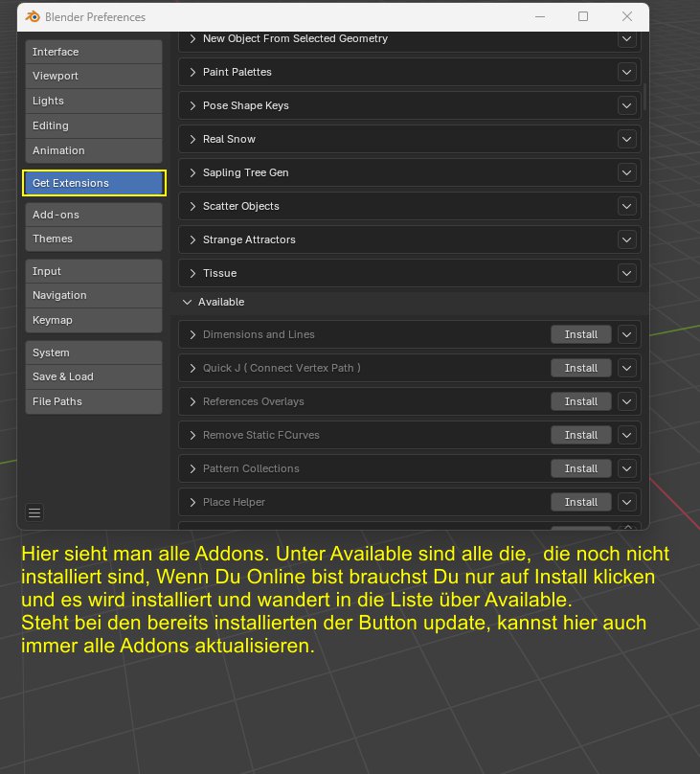This screenshot has width=700, height=774.
Task: Expand New Object From Selected Geometry details
Action: pos(192,38)
